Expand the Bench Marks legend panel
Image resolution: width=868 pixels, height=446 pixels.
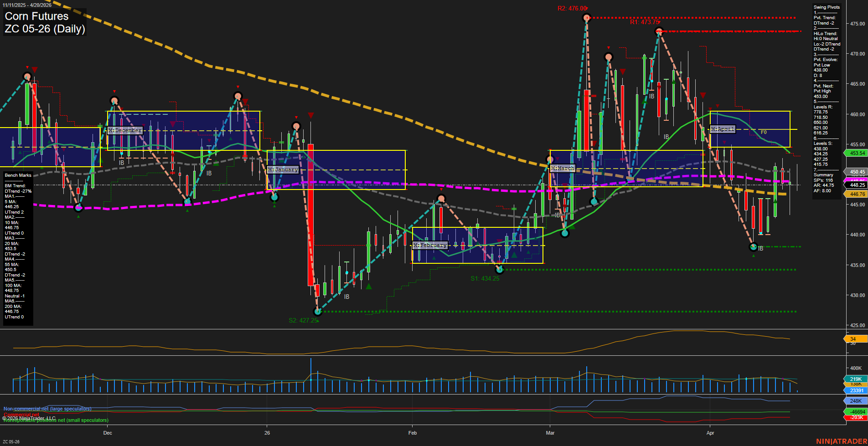(17, 175)
